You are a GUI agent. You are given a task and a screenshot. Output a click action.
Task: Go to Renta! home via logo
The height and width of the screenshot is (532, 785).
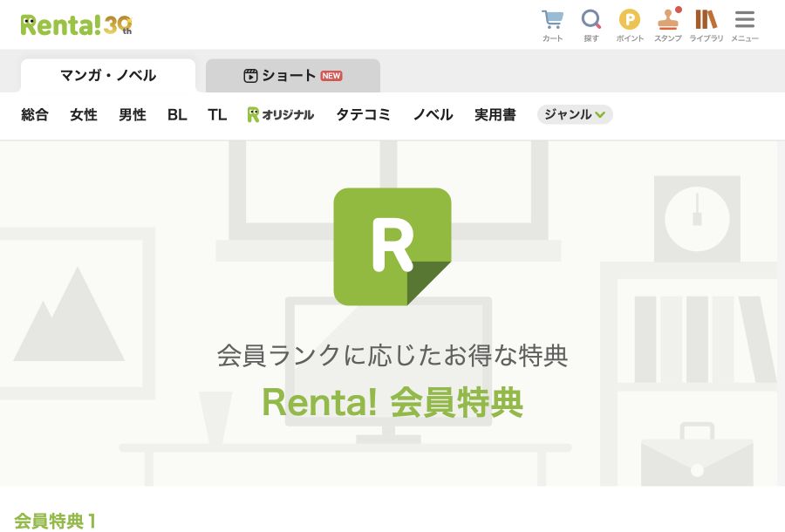[76, 25]
